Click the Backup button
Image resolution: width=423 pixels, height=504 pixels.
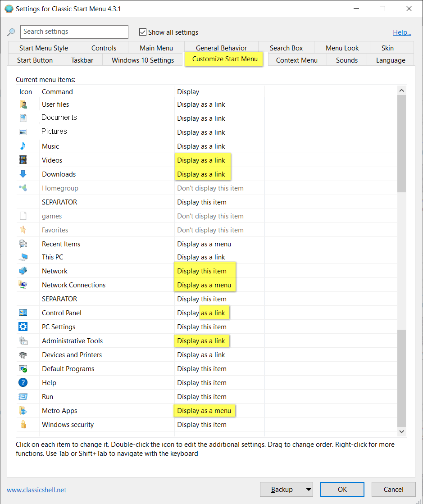[x=282, y=490]
